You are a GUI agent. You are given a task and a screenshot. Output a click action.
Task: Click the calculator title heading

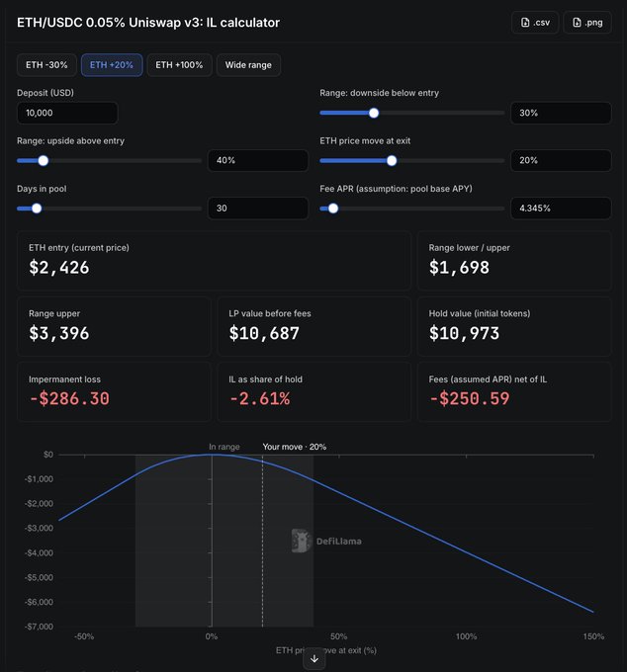148,23
